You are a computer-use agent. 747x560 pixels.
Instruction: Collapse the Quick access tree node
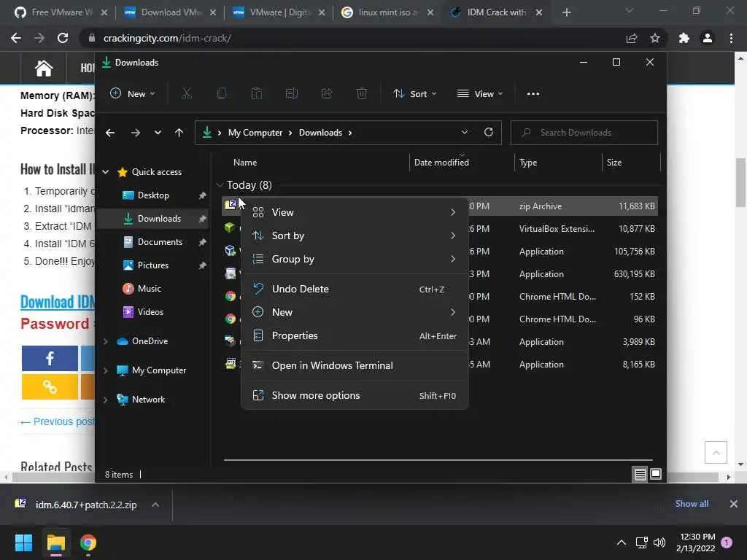105,172
